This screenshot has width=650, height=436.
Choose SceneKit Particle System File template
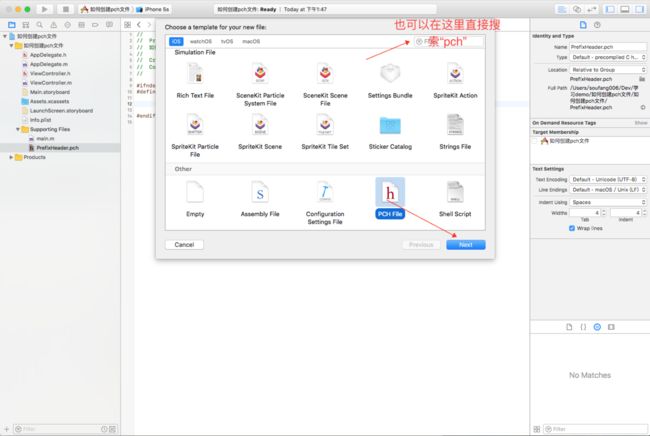pos(260,85)
